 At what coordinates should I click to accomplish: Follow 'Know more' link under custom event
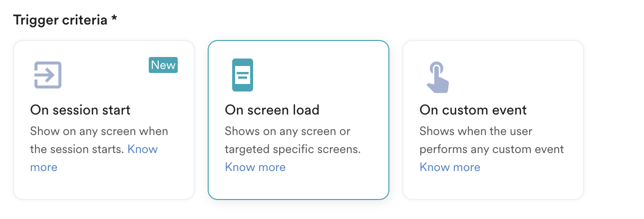450,167
